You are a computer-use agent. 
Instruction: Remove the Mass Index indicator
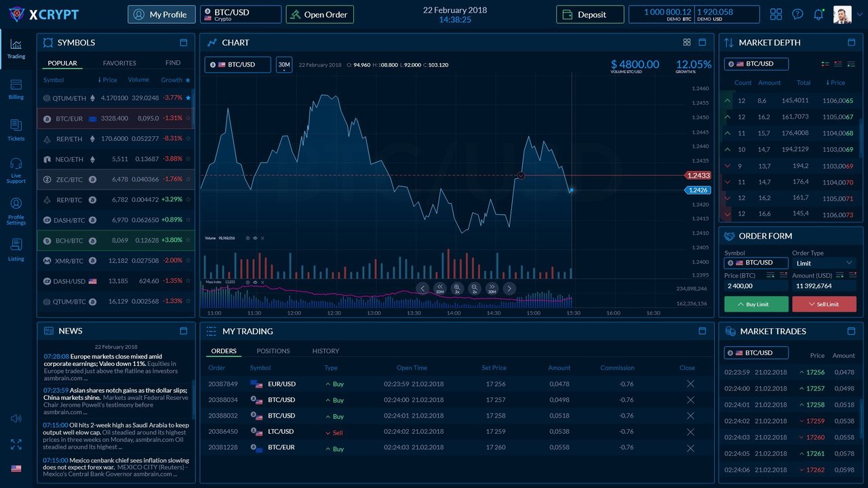point(262,281)
